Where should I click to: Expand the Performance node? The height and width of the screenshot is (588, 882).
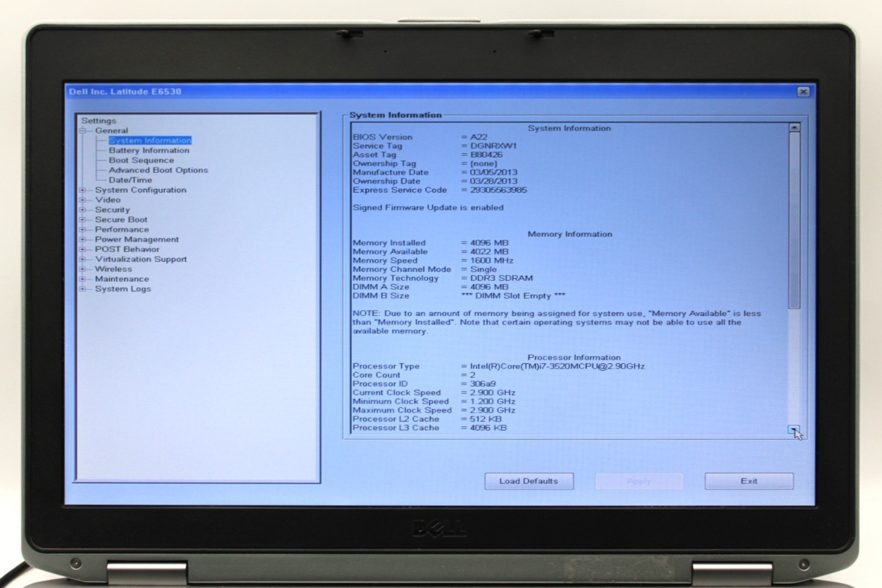click(83, 230)
